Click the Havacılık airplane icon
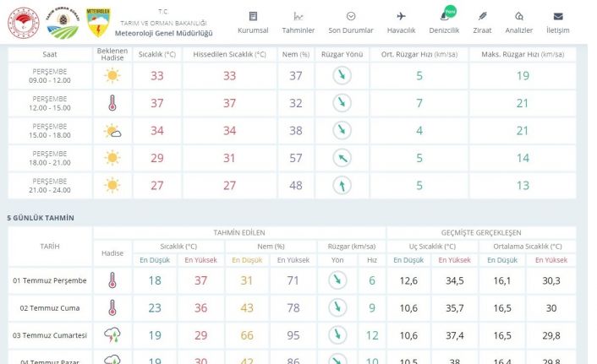Viewport: 597px width, 364px height. pos(401,17)
